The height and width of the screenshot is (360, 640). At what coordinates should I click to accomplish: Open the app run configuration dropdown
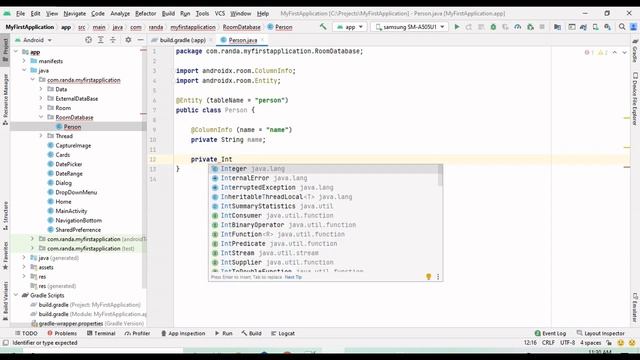[x=350, y=27]
